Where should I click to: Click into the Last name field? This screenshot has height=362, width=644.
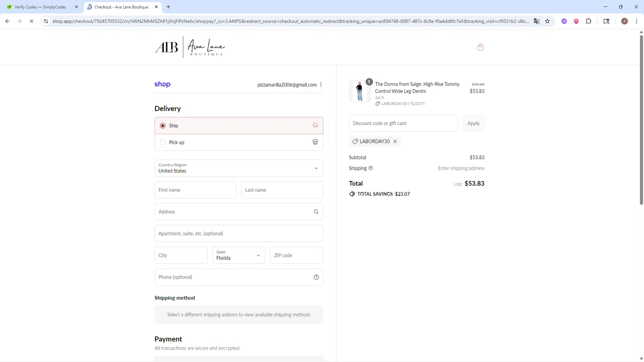click(x=282, y=190)
